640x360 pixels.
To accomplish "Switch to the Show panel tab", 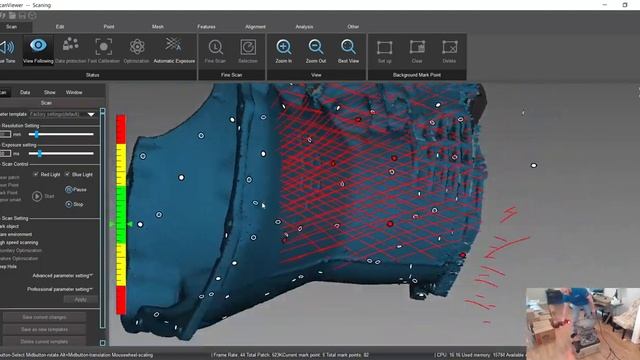I will click(50, 92).
